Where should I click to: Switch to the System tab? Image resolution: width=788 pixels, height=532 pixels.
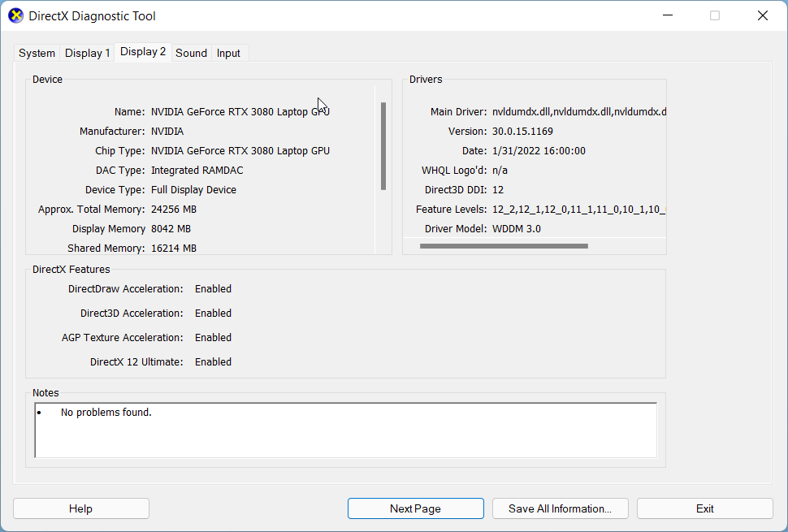pos(37,53)
